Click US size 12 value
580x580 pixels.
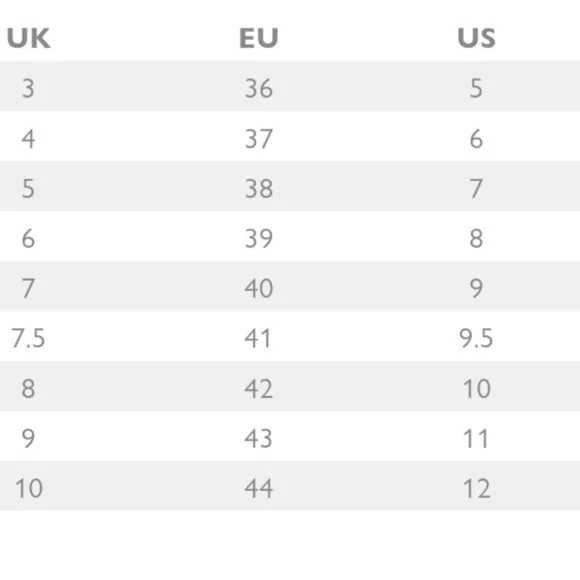[477, 488]
